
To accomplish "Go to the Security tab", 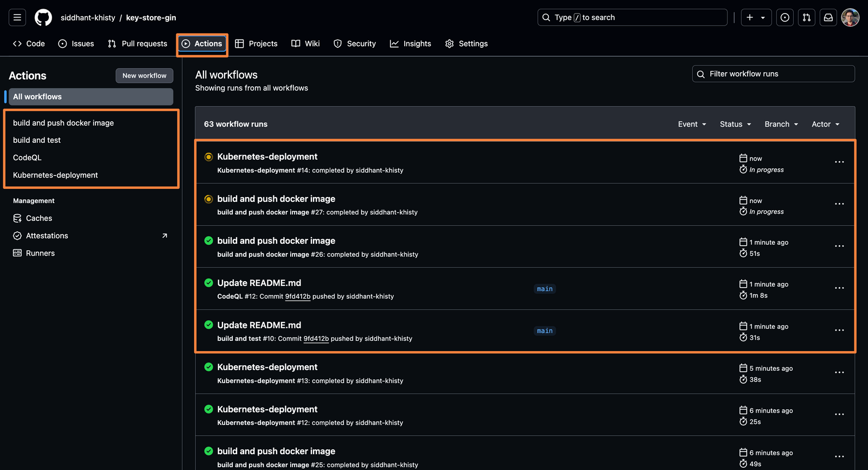I will pyautogui.click(x=354, y=43).
